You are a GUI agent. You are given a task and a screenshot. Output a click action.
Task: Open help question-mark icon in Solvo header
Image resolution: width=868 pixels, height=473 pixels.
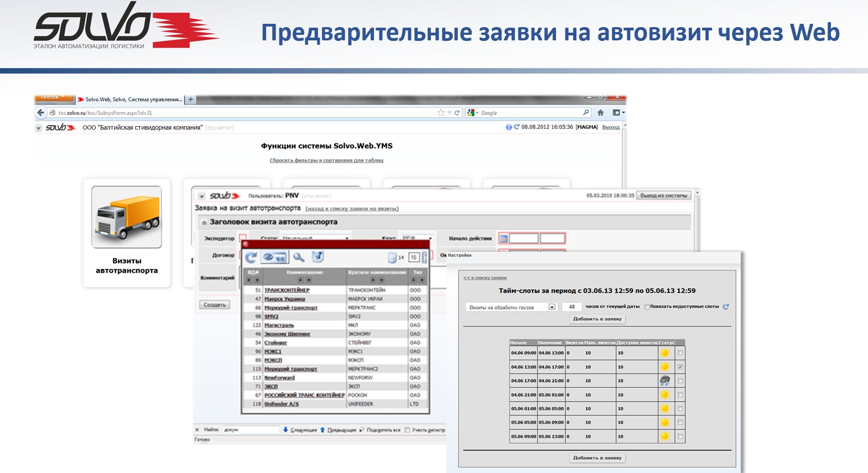point(508,127)
